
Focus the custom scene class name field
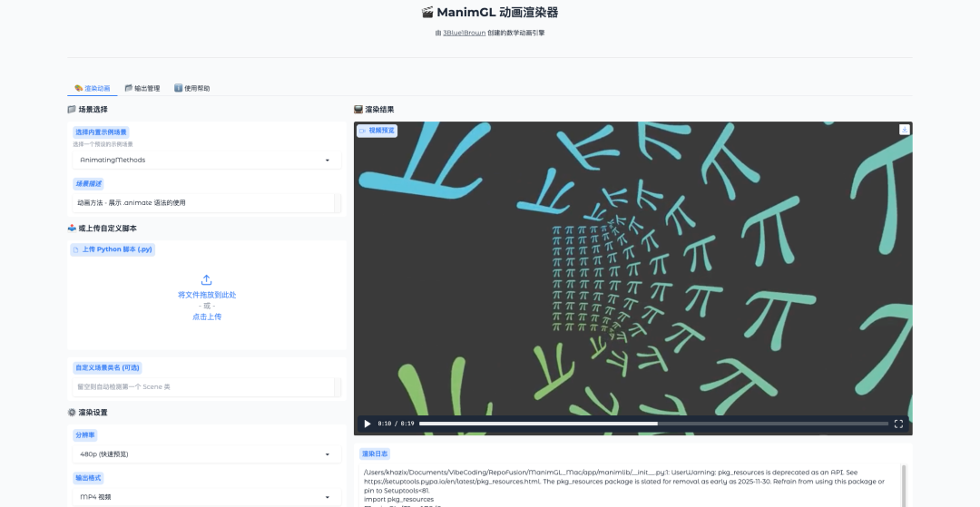click(x=203, y=386)
